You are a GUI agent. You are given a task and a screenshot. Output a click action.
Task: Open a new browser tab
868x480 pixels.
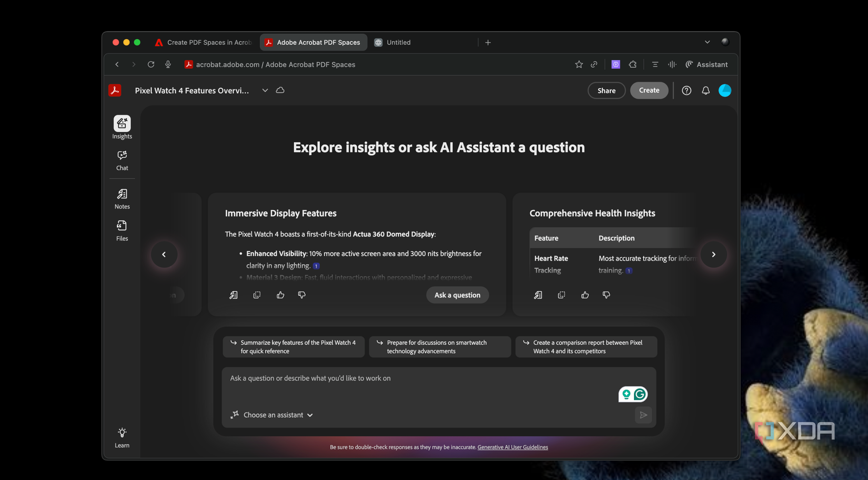tap(488, 42)
